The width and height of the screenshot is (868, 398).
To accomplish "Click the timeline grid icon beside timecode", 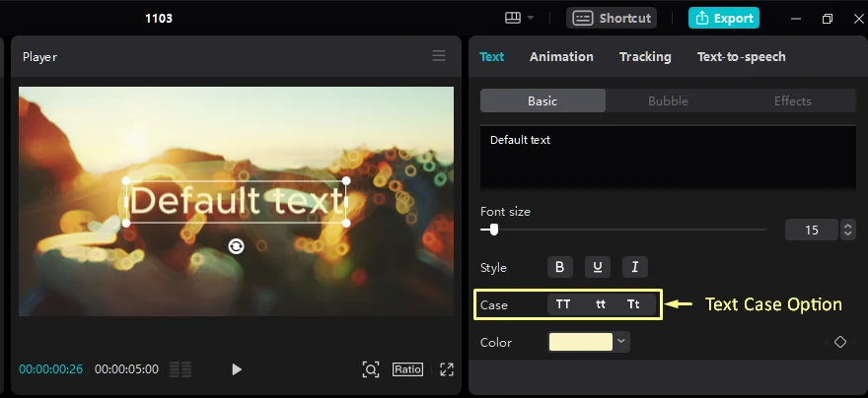I will point(181,369).
